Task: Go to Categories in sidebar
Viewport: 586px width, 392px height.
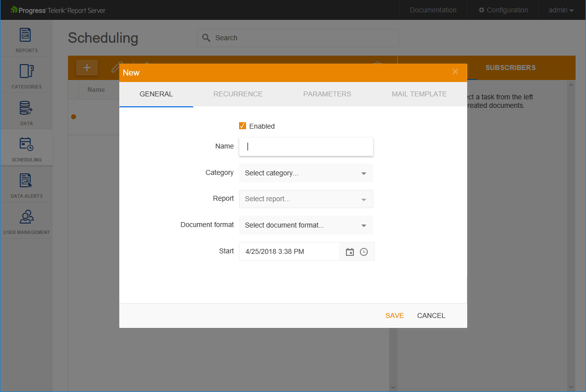Action: 26,75
